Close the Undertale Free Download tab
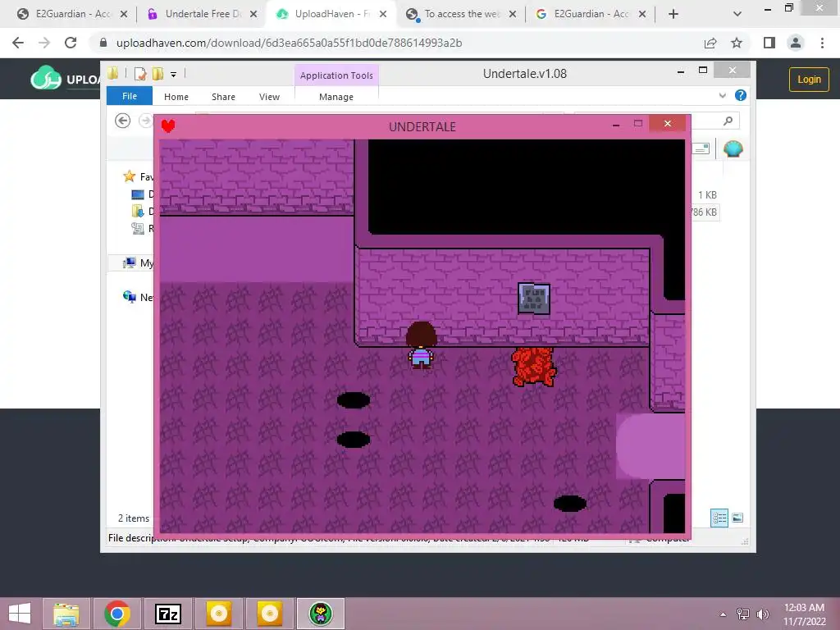 253,14
